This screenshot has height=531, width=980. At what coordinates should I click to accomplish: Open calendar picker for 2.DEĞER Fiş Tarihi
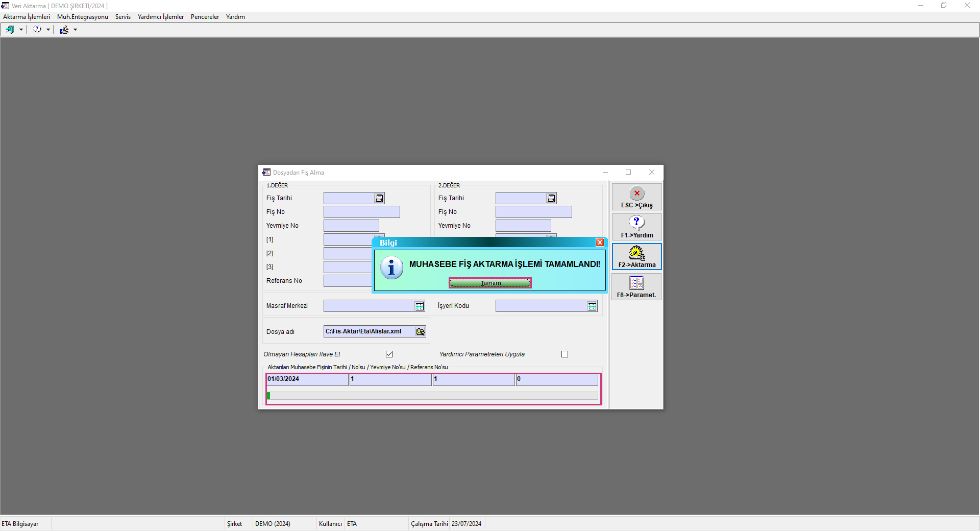[x=551, y=199]
